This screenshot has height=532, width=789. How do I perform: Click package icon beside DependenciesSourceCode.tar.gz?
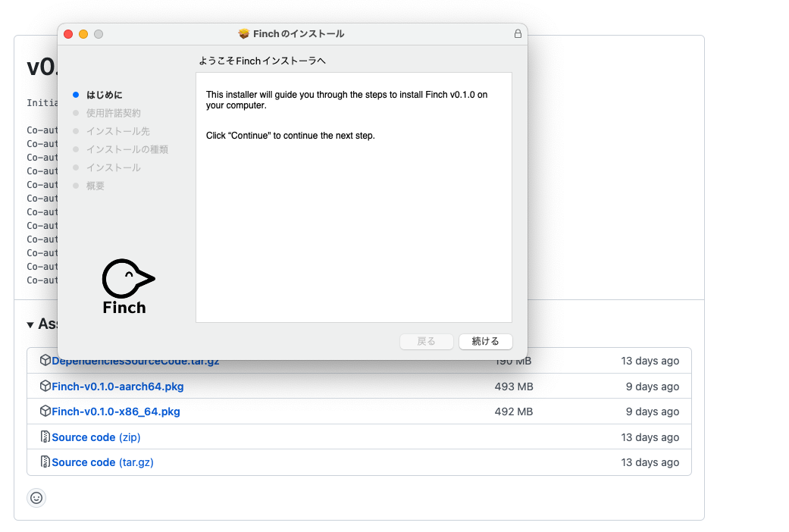[x=45, y=360]
